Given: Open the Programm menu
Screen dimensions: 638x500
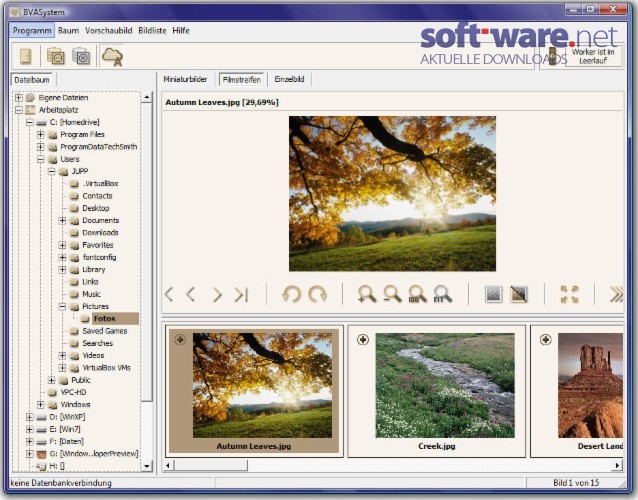Looking at the screenshot, I should [x=32, y=31].
